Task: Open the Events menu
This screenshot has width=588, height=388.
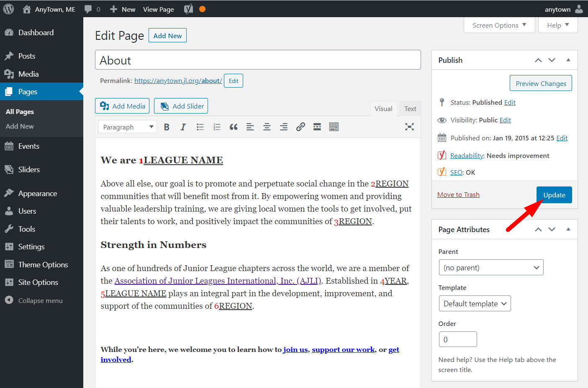Action: (41, 146)
